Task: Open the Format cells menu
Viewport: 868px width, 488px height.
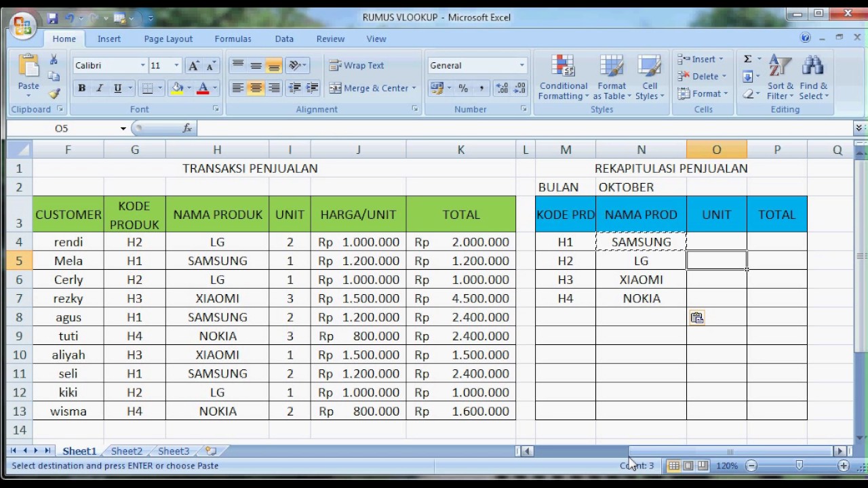Action: coord(703,94)
